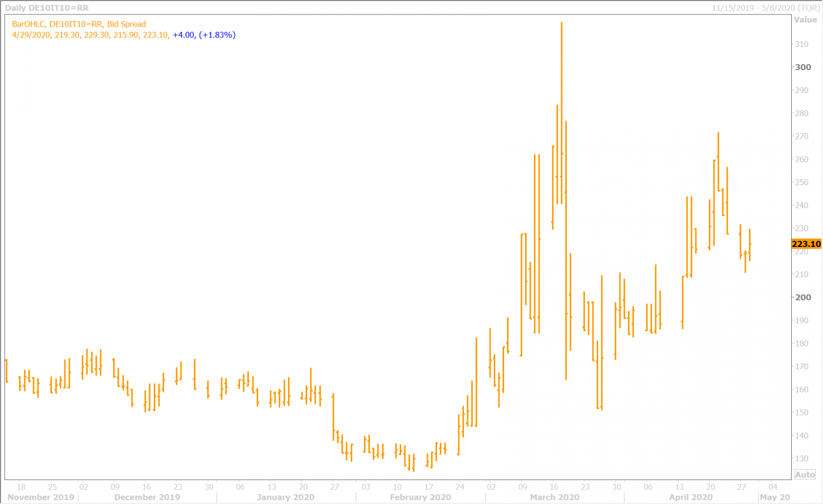Image resolution: width=823 pixels, height=504 pixels.
Task: Click date tick 18 under November 2019
Action: (x=21, y=487)
